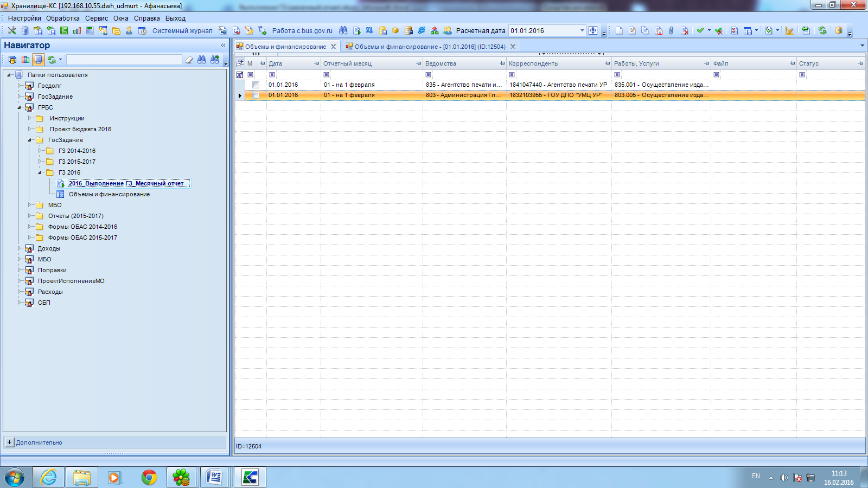Screen dimensions: 868x488
Task: Toggle the select-all checkbox under M column
Action: click(x=250, y=75)
